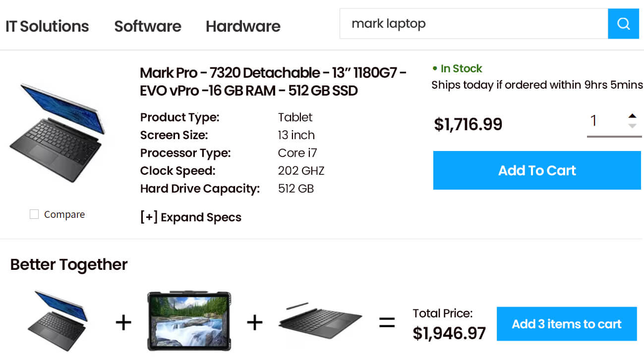This screenshot has height=357, width=644.
Task: Click Add 3 items to cart
Action: [x=566, y=324]
